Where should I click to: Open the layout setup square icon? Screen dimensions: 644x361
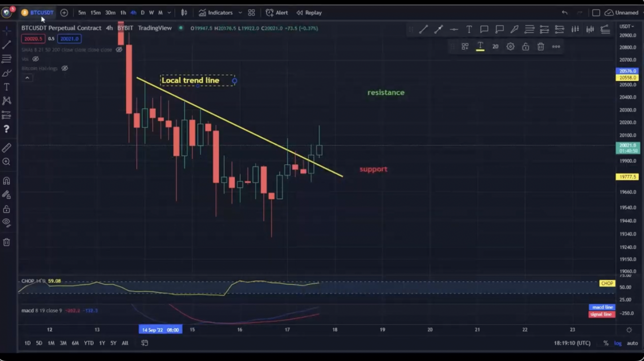click(x=596, y=13)
